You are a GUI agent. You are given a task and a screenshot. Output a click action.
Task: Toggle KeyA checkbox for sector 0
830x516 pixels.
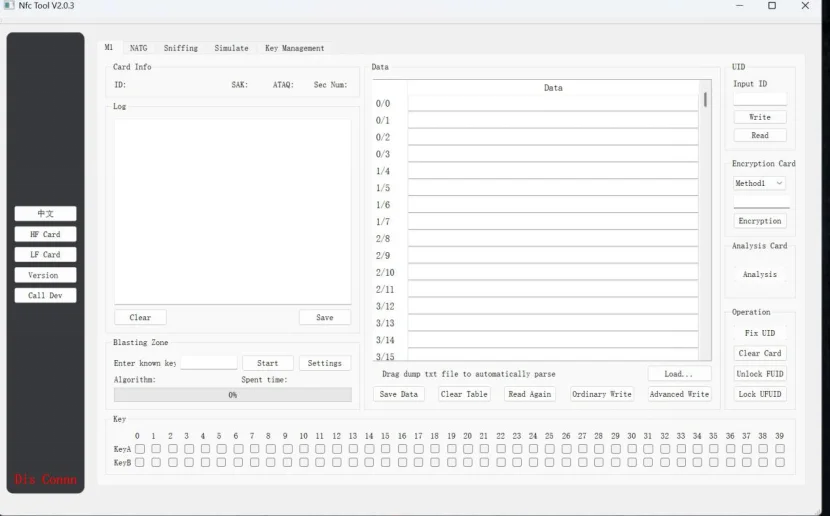tap(140, 449)
